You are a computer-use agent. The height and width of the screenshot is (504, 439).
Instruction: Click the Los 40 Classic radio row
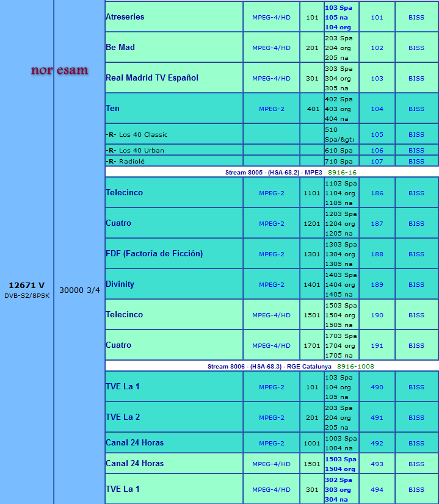[x=137, y=135]
